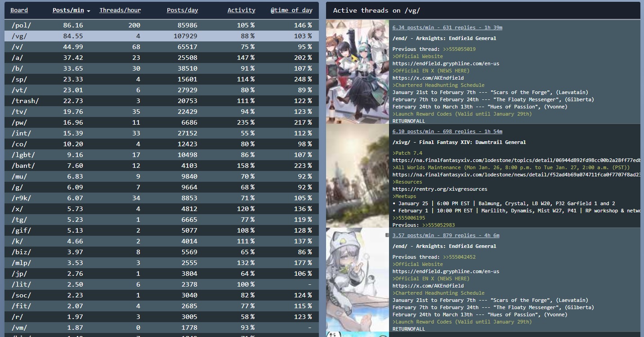Click the 'Active threads on /vg/' heading
The width and height of the screenshot is (644, 337).
376,10
